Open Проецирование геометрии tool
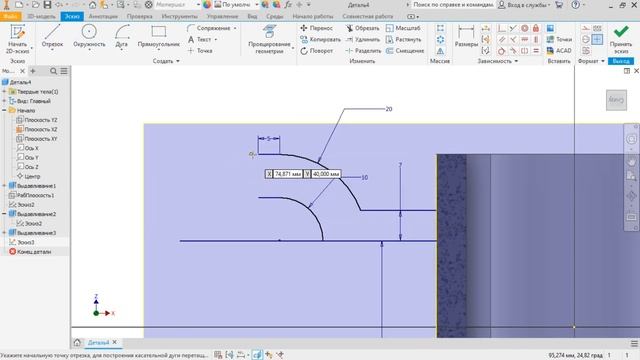Screen dimensions: 640x360 pos(269,39)
